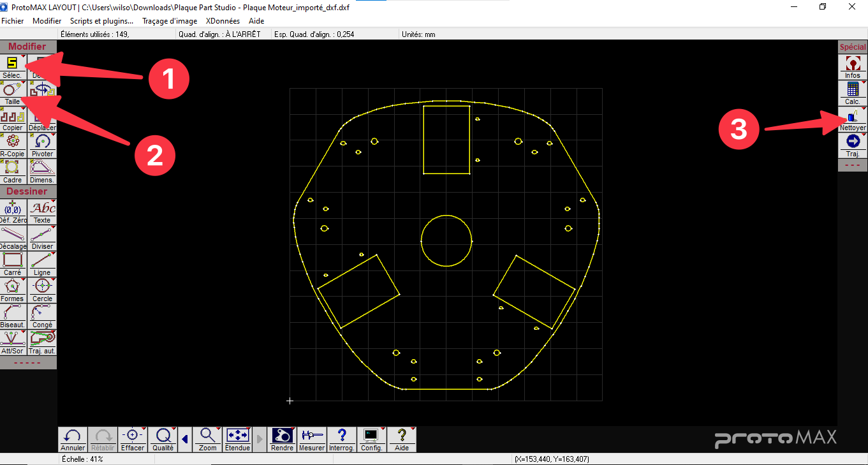This screenshot has height=465, width=868.
Task: Fit drawing with Étendue button
Action: (238, 439)
